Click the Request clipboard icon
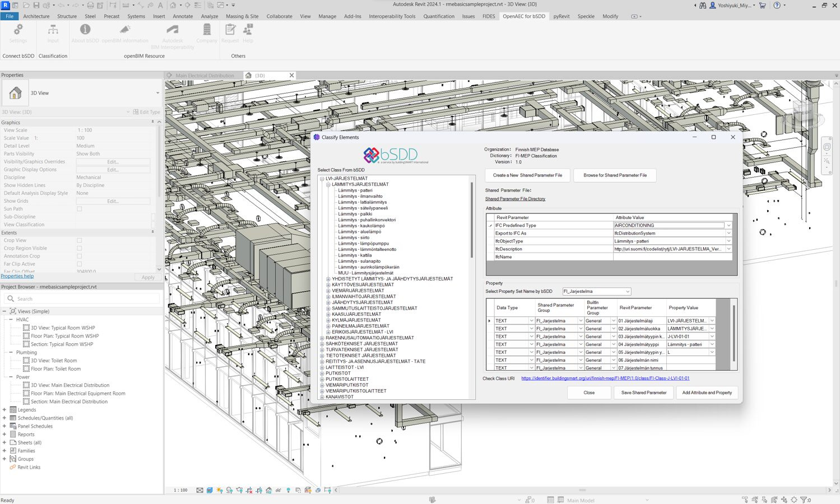This screenshot has width=840, height=504. [230, 29]
